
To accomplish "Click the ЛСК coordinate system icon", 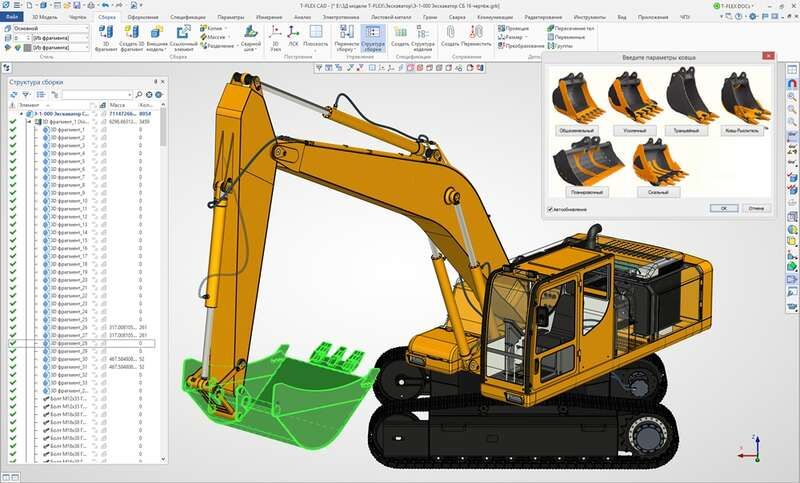I will click(x=292, y=39).
